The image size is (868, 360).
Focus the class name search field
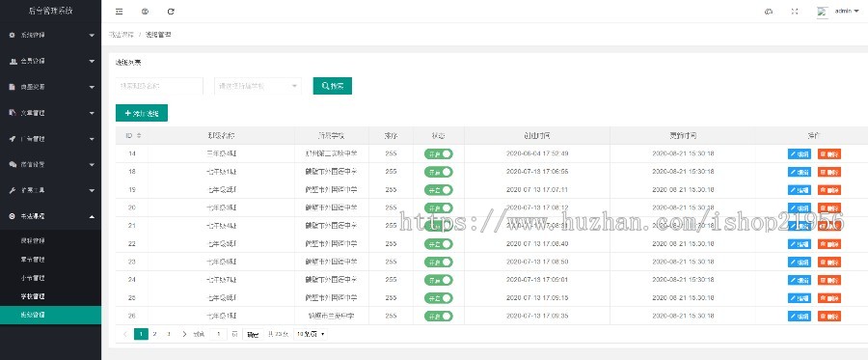click(x=159, y=86)
